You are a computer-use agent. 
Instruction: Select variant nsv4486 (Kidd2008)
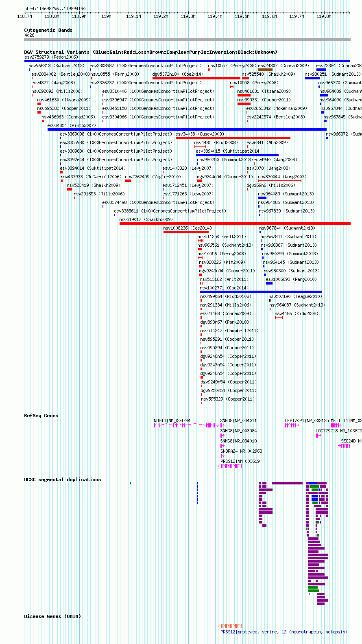[296, 313]
